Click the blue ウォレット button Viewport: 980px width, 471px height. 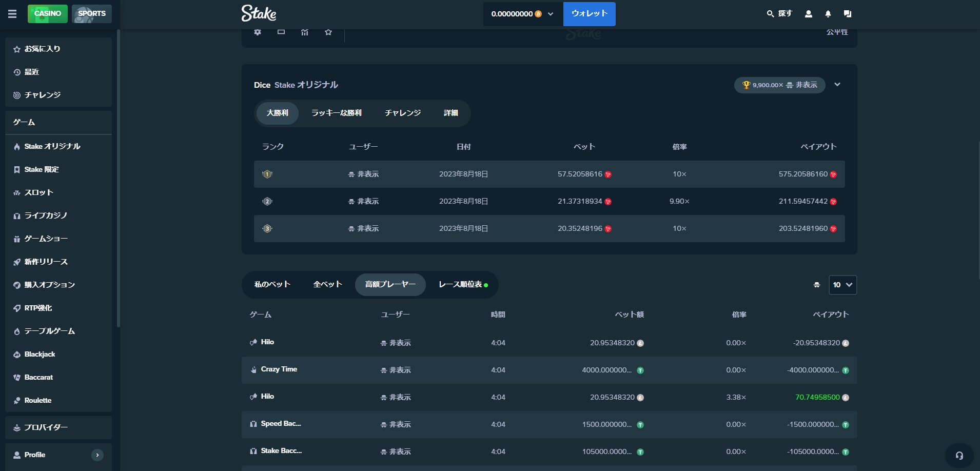coord(589,14)
